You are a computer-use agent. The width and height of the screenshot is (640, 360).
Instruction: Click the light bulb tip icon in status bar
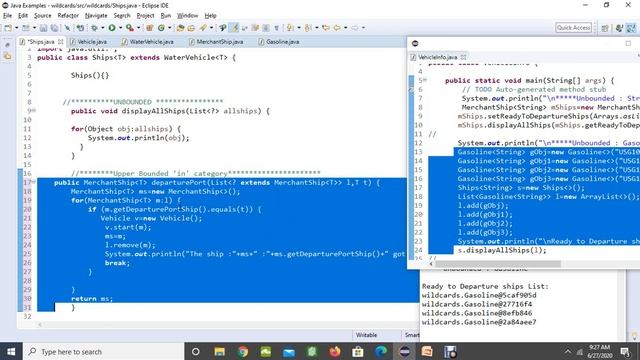[635, 336]
